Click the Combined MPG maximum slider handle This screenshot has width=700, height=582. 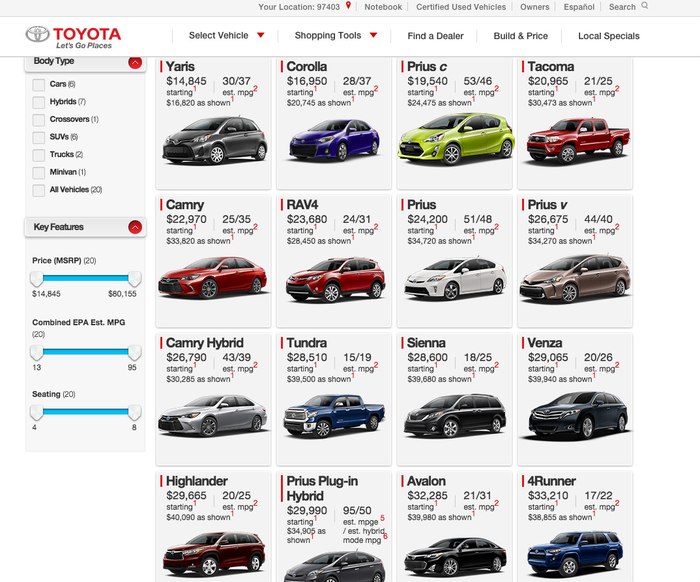pos(134,353)
